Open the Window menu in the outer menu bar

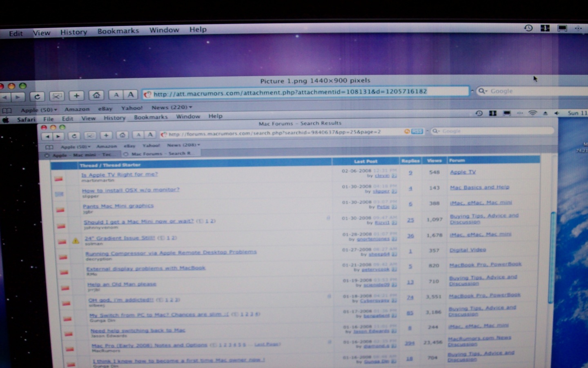(x=164, y=30)
